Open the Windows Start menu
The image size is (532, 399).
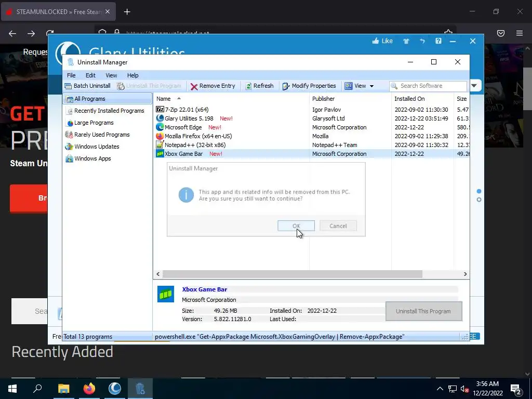[x=12, y=389]
